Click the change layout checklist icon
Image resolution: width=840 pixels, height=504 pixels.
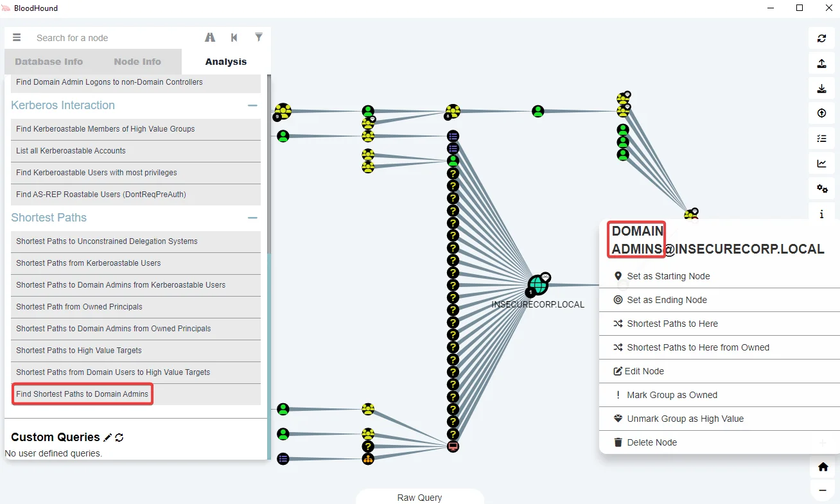[821, 138]
